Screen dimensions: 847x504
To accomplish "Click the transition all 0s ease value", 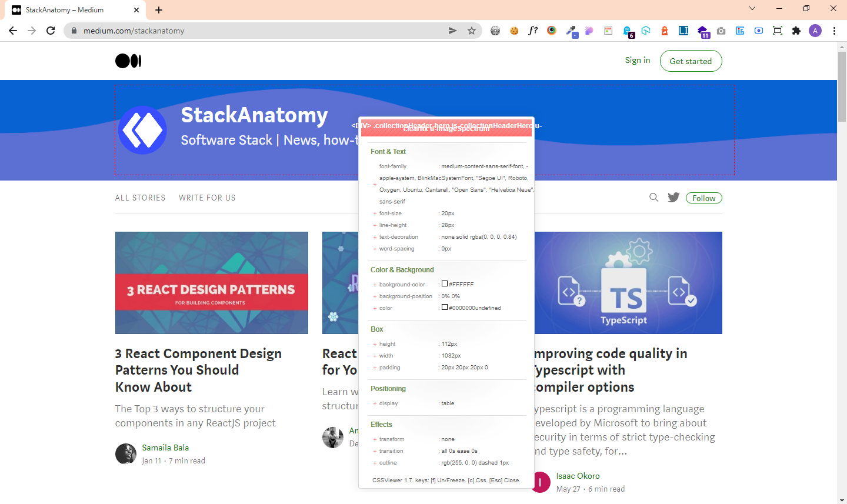I will [459, 451].
